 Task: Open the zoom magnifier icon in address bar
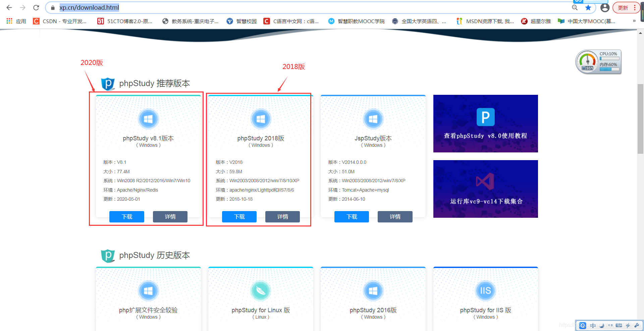pos(575,8)
